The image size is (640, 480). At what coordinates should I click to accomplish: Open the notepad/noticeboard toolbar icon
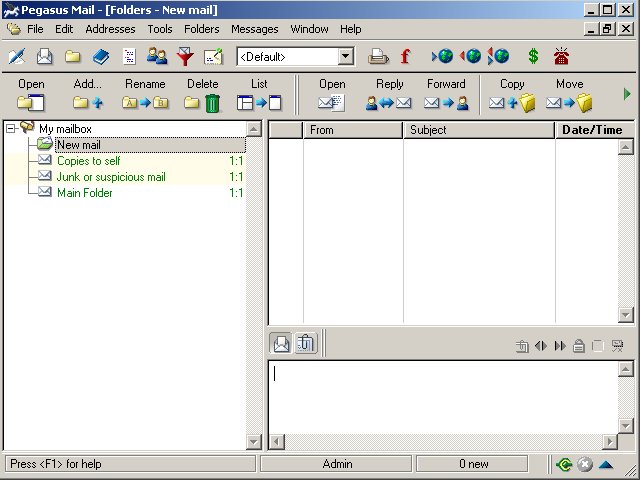tap(213, 56)
